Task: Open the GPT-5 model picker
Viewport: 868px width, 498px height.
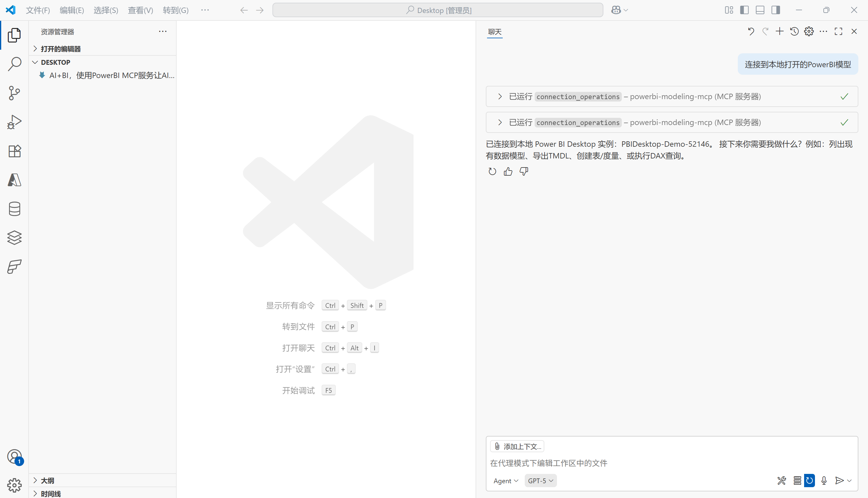Action: tap(540, 481)
